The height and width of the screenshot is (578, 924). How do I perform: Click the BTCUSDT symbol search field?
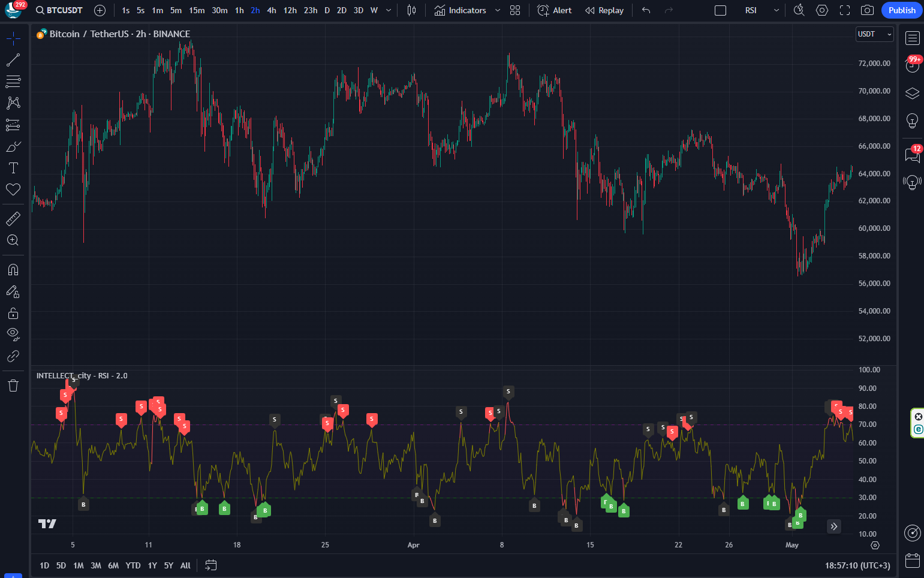[59, 10]
